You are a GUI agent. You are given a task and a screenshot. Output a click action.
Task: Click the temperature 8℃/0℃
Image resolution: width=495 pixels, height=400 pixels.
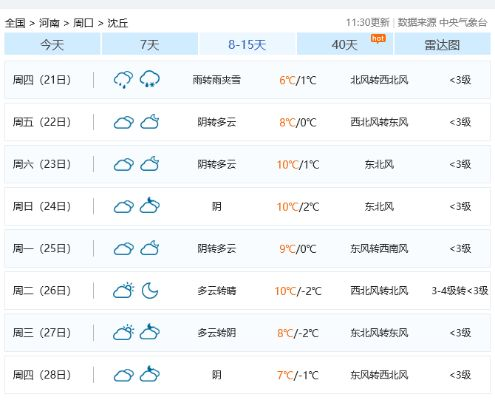(298, 122)
